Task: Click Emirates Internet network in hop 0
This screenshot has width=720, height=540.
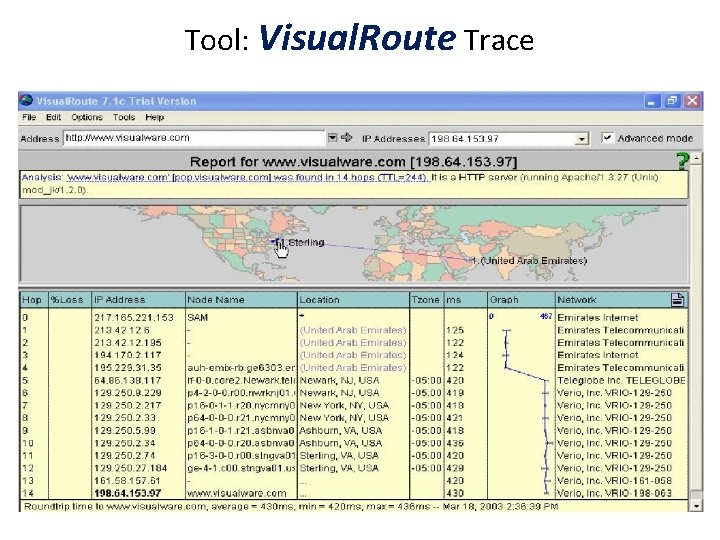Action: pyautogui.click(x=597, y=317)
